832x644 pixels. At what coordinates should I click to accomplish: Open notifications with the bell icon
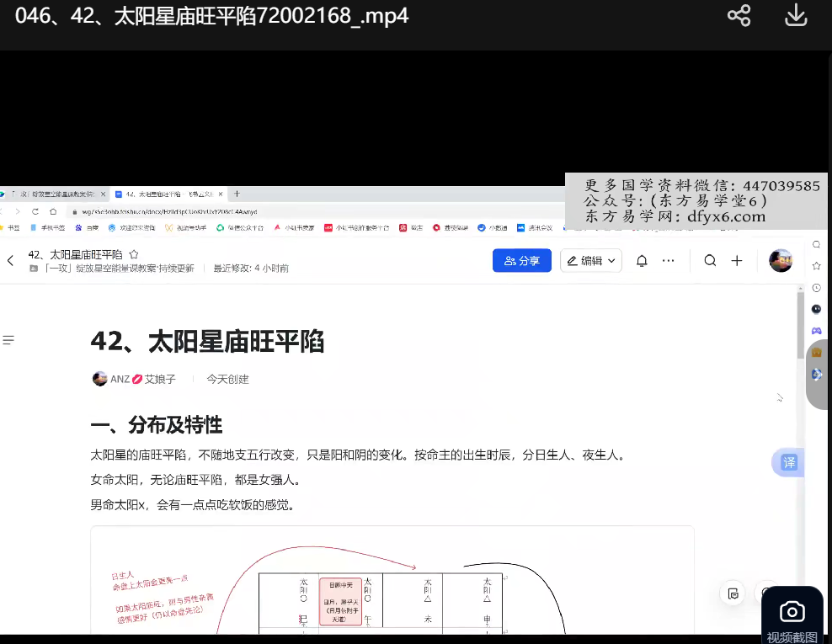(x=642, y=261)
